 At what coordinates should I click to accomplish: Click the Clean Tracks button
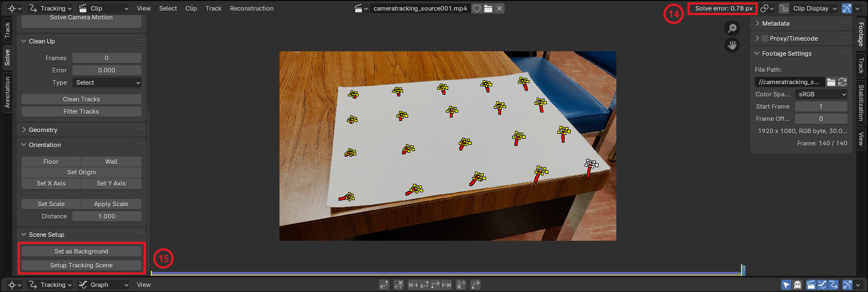[81, 99]
